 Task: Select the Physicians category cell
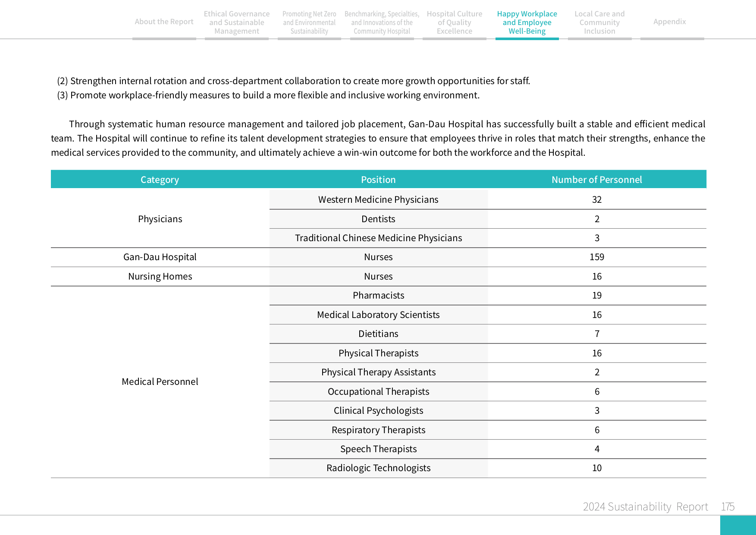coord(160,219)
